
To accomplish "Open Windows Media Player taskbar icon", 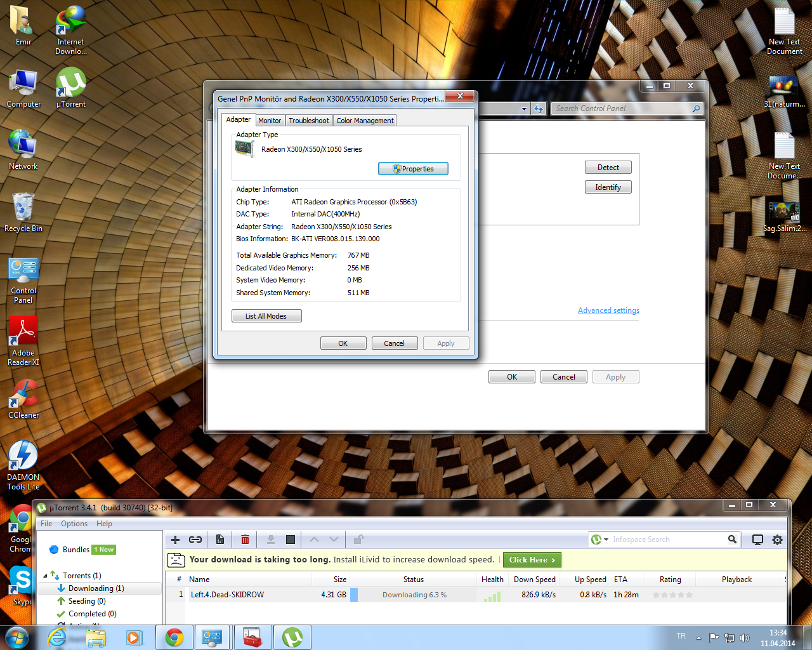I will 134,637.
